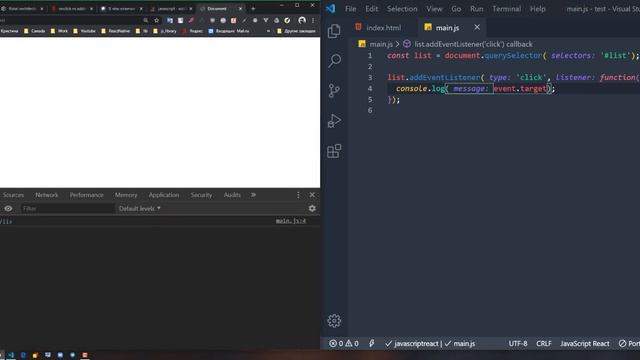This screenshot has width=640, height=360.
Task: Open the Security tab in DevTools
Action: point(201,195)
